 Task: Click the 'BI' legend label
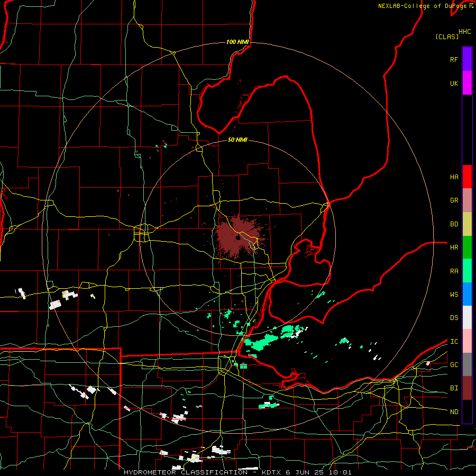[454, 388]
